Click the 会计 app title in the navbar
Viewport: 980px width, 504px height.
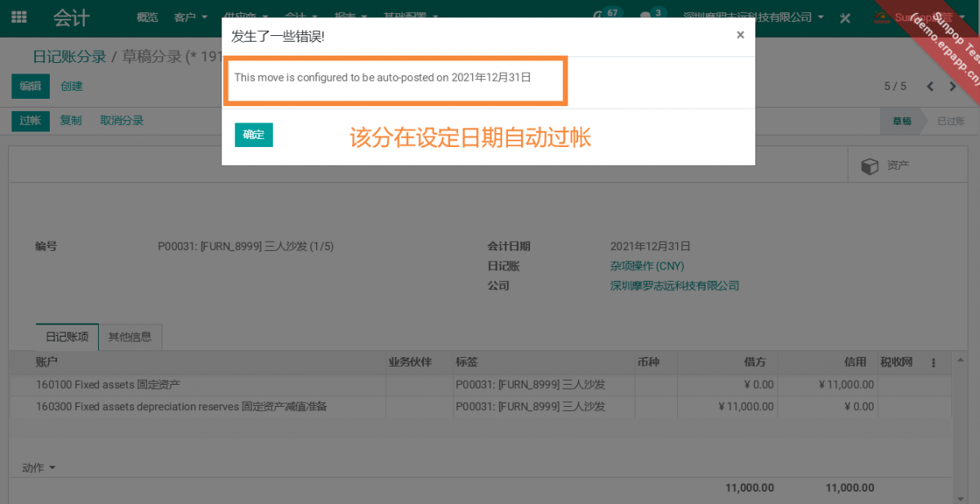click(x=72, y=17)
